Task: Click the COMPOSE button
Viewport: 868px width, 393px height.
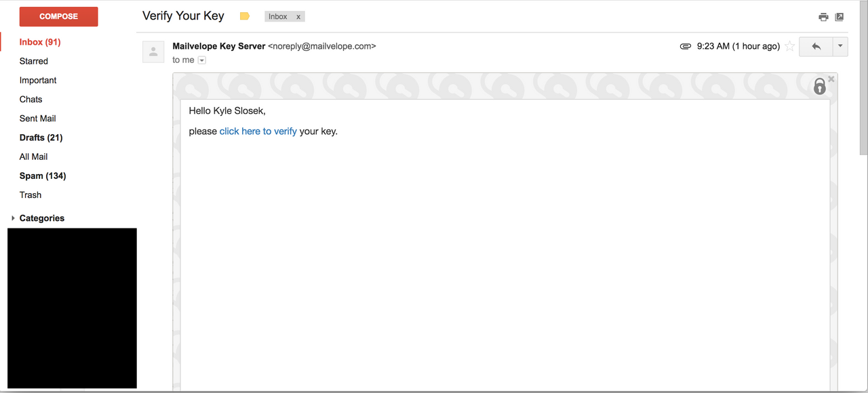Action: tap(58, 16)
